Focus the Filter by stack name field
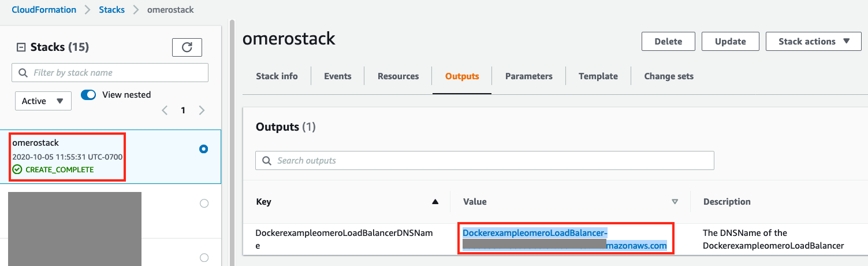Image resolution: width=868 pixels, height=266 pixels. tap(110, 73)
